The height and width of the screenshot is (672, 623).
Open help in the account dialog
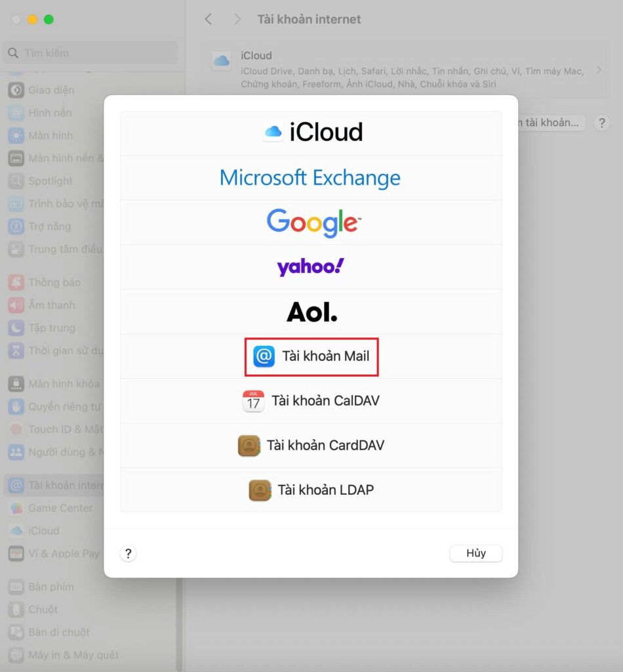pos(128,553)
